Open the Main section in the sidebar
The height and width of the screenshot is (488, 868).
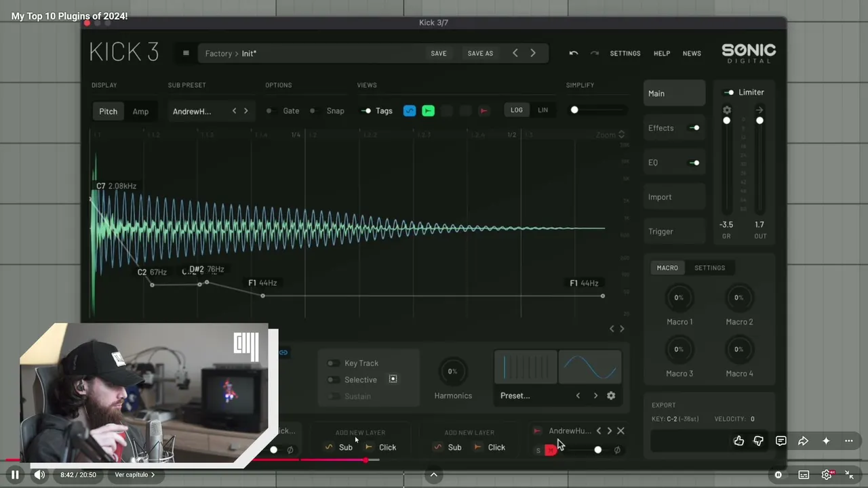pos(674,94)
